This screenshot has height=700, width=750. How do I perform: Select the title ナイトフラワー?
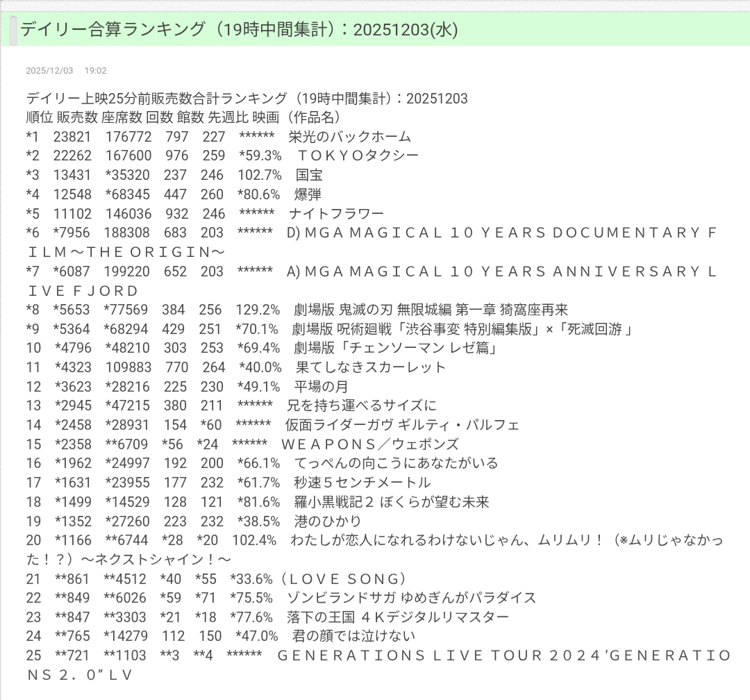[x=337, y=213]
